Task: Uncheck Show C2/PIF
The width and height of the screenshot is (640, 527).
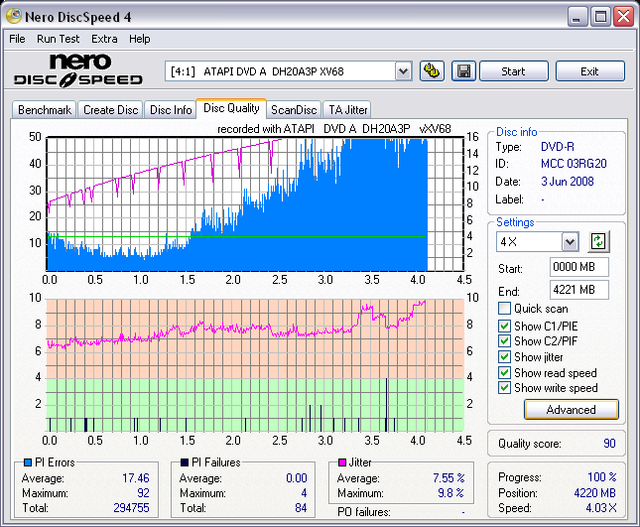Action: coord(504,341)
